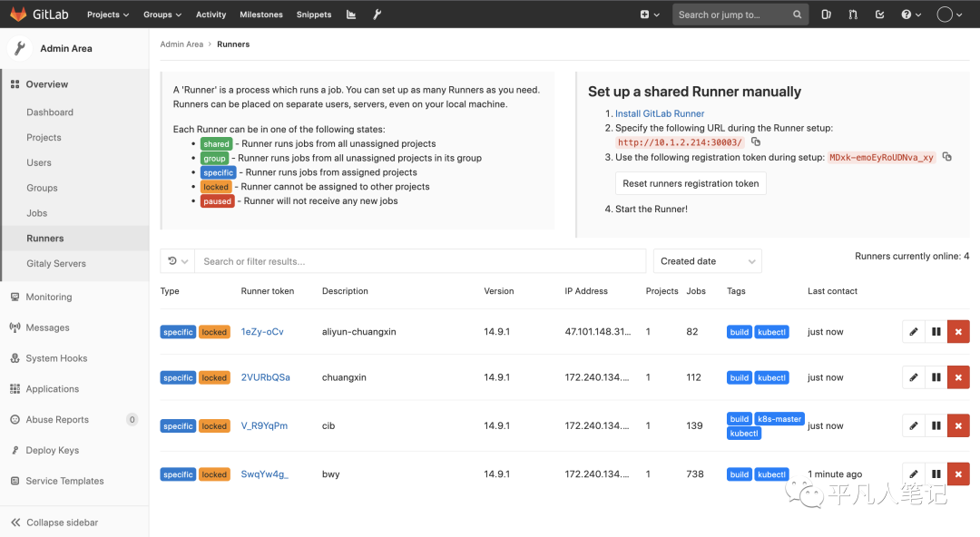This screenshot has height=537, width=980.
Task: Open the Monitoring section
Action: [49, 297]
